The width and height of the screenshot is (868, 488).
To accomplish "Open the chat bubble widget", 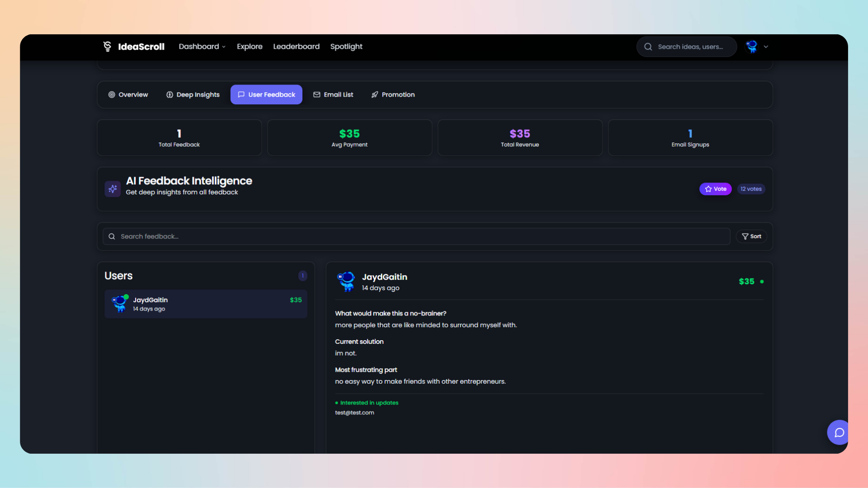I will 839,432.
